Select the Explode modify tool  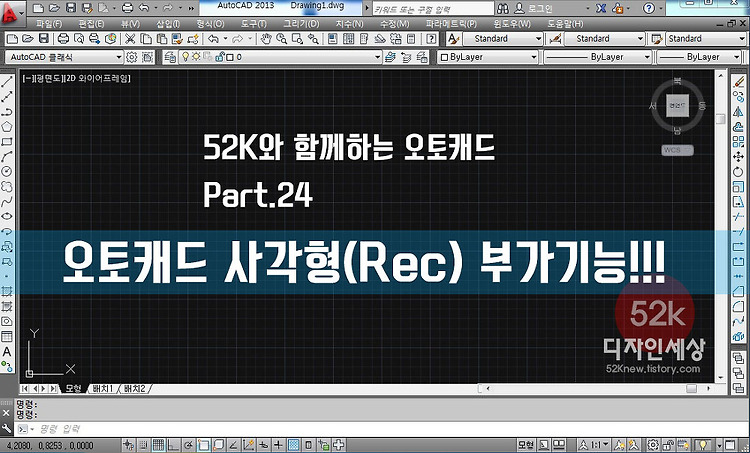point(739,336)
